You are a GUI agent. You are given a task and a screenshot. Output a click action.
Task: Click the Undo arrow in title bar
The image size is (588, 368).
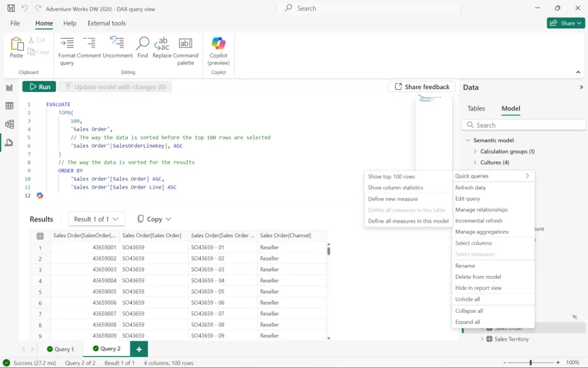click(x=25, y=8)
